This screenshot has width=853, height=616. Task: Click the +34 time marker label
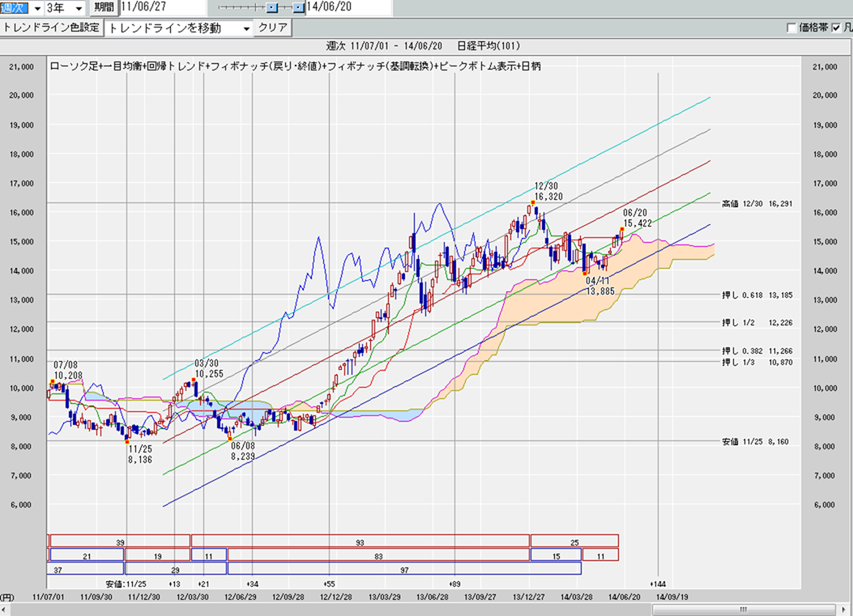[252, 584]
